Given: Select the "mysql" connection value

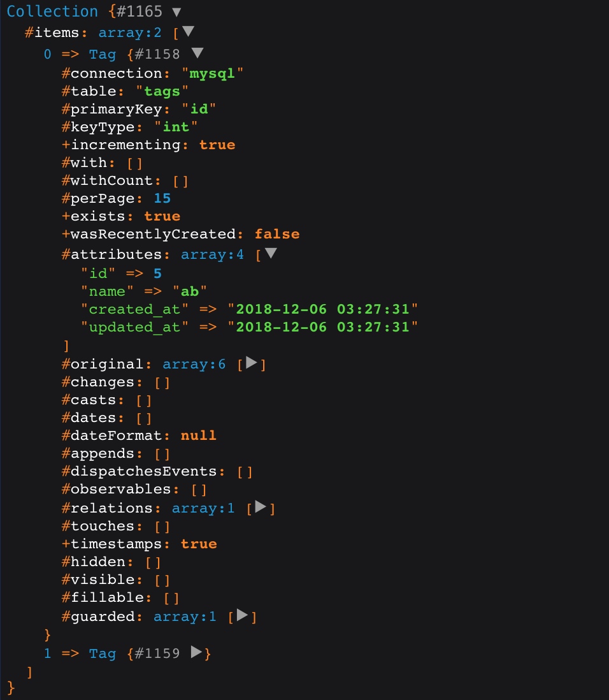Looking at the screenshot, I should [x=212, y=73].
